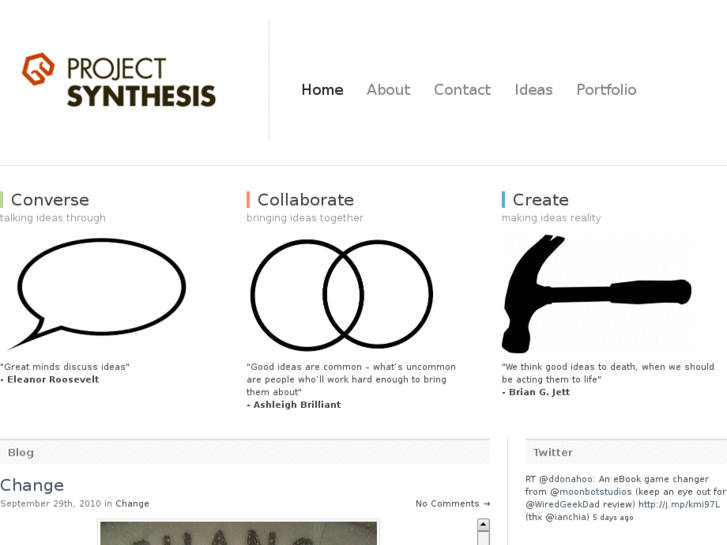Navigate to the Ideas page
The width and height of the screenshot is (727, 545).
pyautogui.click(x=533, y=90)
